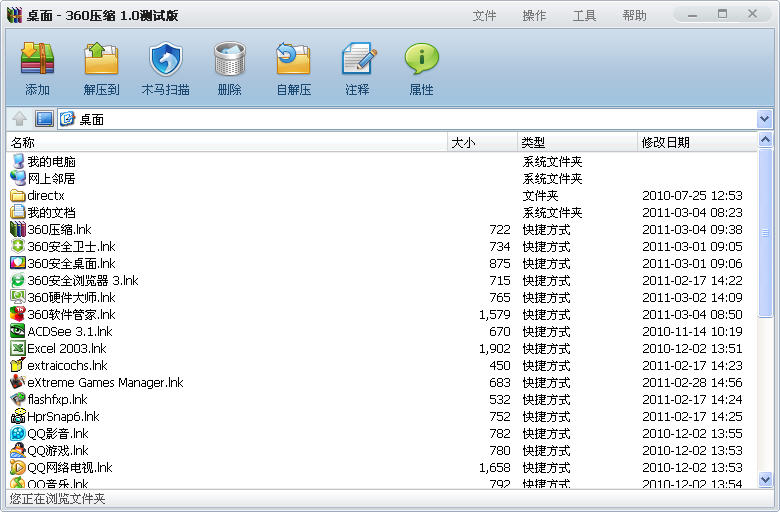Click the desktop view icon beside up arrow
The image size is (780, 512).
point(44,119)
